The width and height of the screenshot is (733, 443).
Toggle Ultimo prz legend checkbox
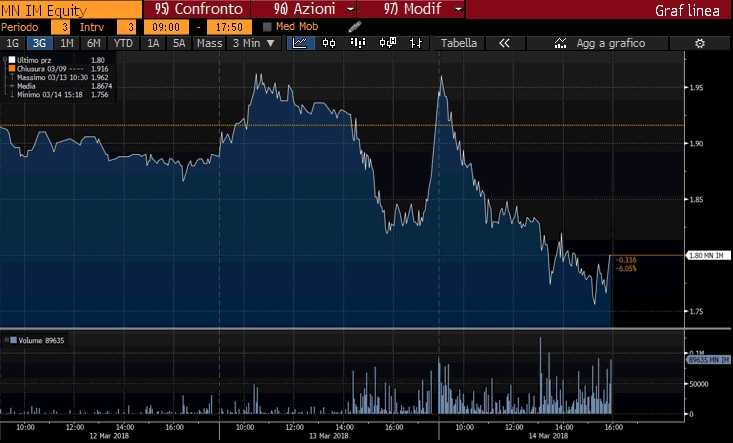tap(12, 60)
